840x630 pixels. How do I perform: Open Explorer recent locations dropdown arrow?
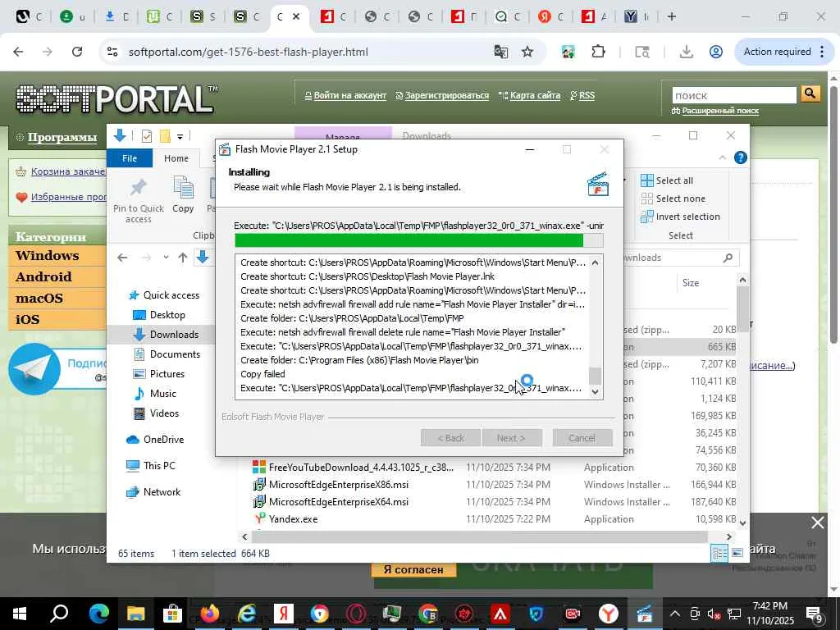tap(166, 258)
